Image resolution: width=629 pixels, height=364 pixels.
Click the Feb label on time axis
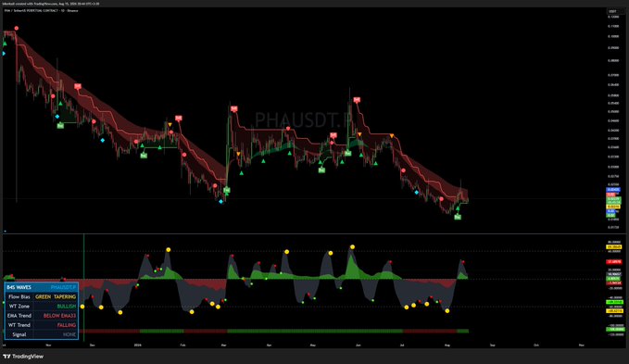click(x=182, y=345)
